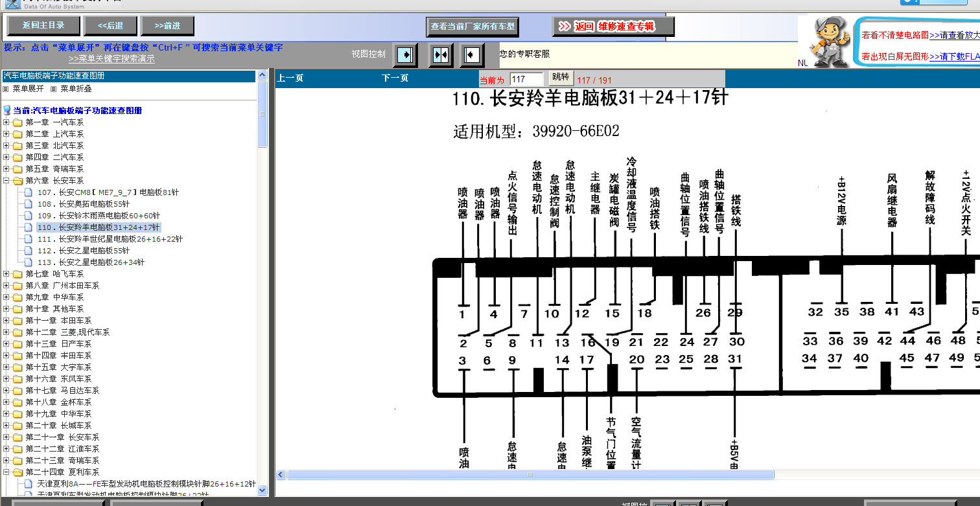Viewport: 980px width, 506px height.
Task: Click >>前进 forward button
Action: [167, 26]
